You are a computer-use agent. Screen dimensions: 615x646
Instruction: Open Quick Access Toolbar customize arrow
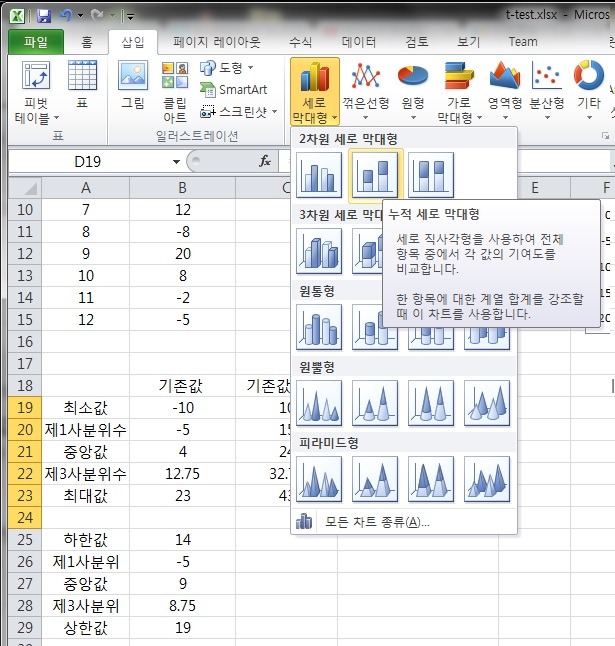pos(131,16)
